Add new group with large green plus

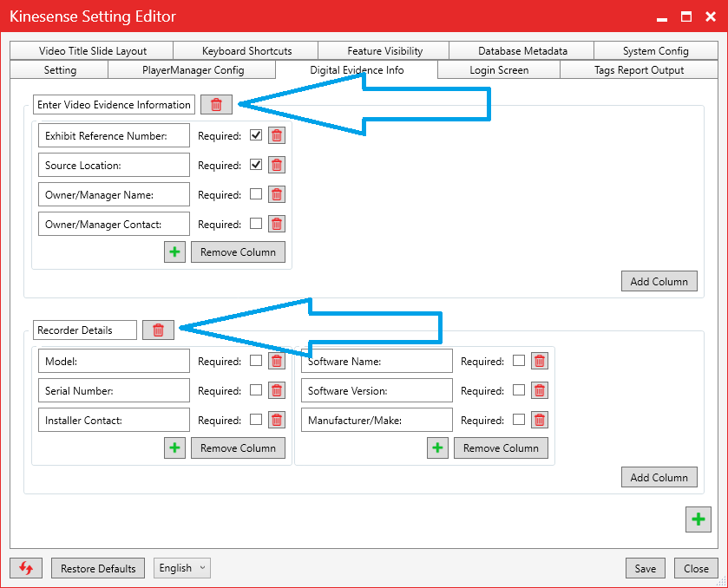pos(698,519)
